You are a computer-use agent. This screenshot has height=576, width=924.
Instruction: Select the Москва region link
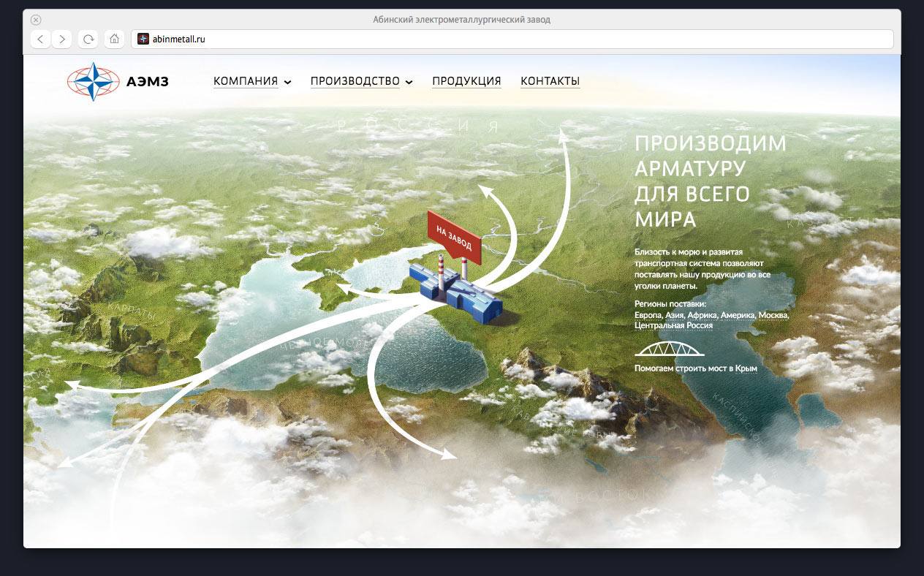point(774,315)
